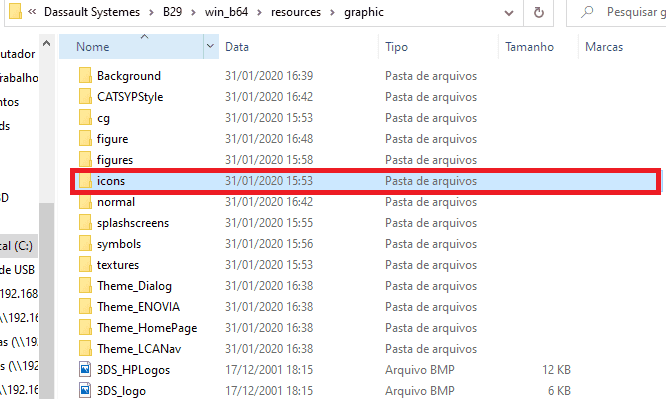Screen dimensions: 666x399
Task: Expand chevron after B29 breadcrumb
Action: tap(193, 12)
